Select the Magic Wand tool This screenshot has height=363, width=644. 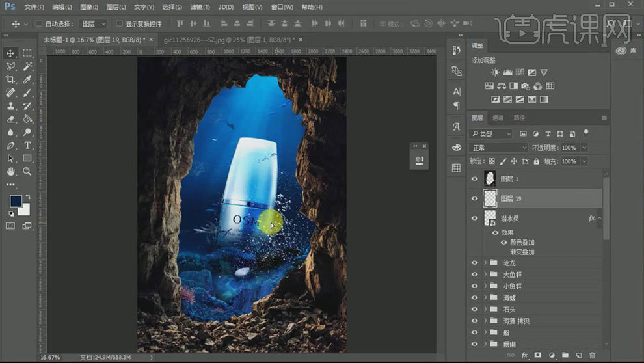[27, 66]
